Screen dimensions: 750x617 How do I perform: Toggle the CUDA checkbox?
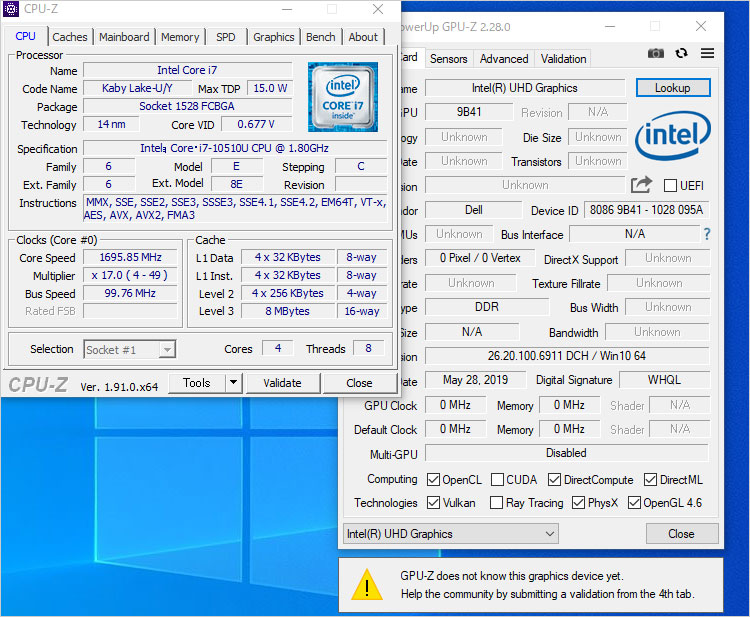point(497,479)
